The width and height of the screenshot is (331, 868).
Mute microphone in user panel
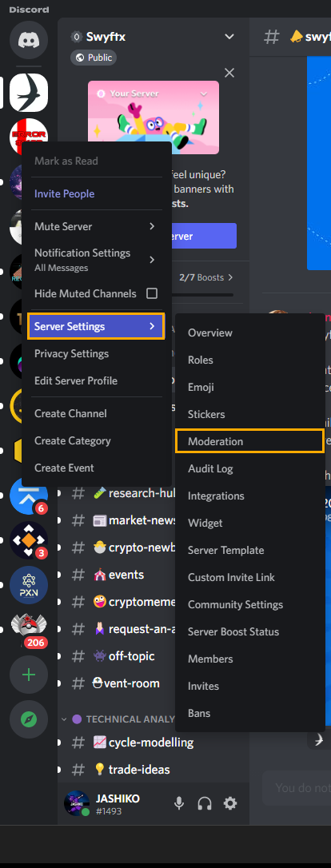179,803
